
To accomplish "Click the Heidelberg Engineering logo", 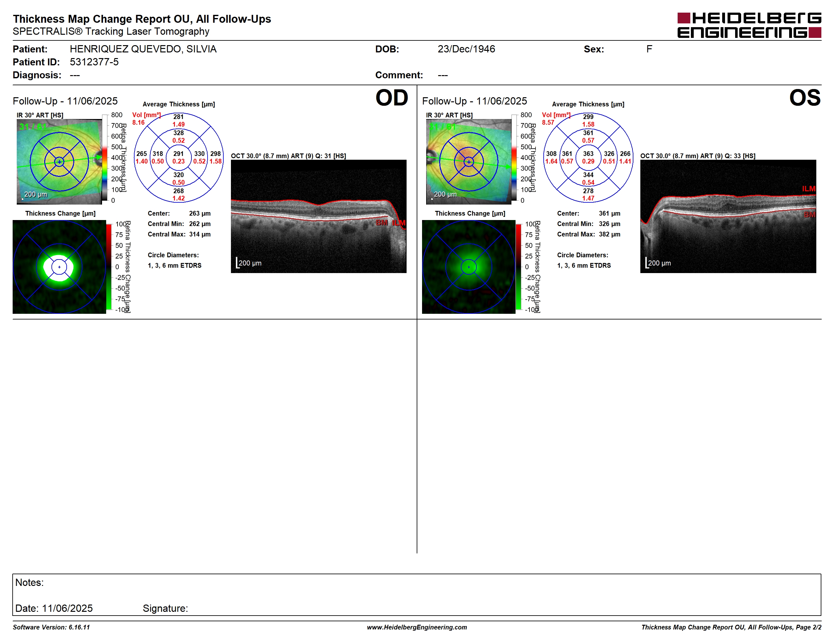I will point(749,25).
